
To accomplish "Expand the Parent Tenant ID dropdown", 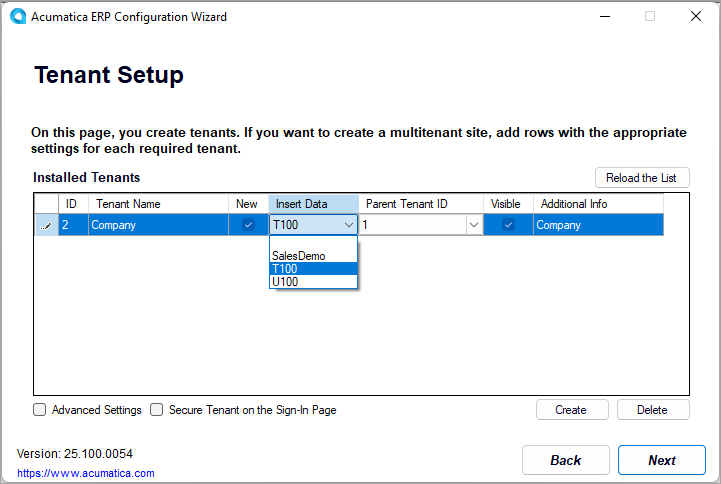I will point(473,226).
